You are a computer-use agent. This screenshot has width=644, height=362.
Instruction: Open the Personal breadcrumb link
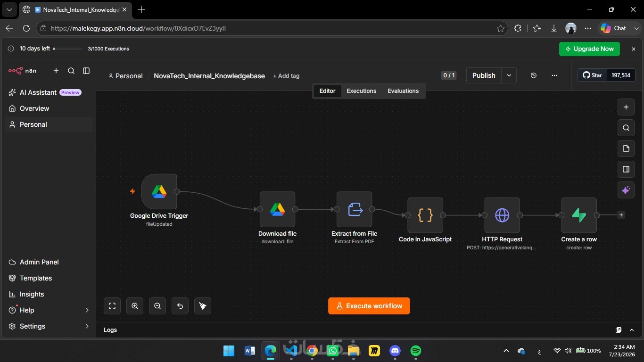125,76
